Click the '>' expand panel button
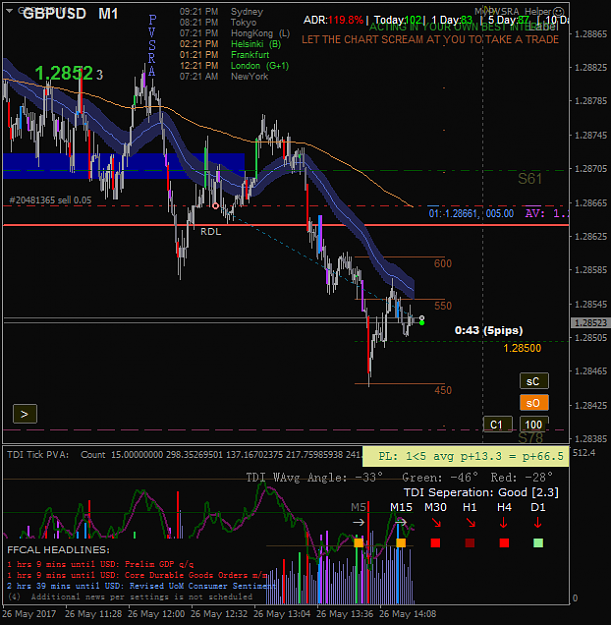Screen dimensions: 611x625 pos(25,414)
